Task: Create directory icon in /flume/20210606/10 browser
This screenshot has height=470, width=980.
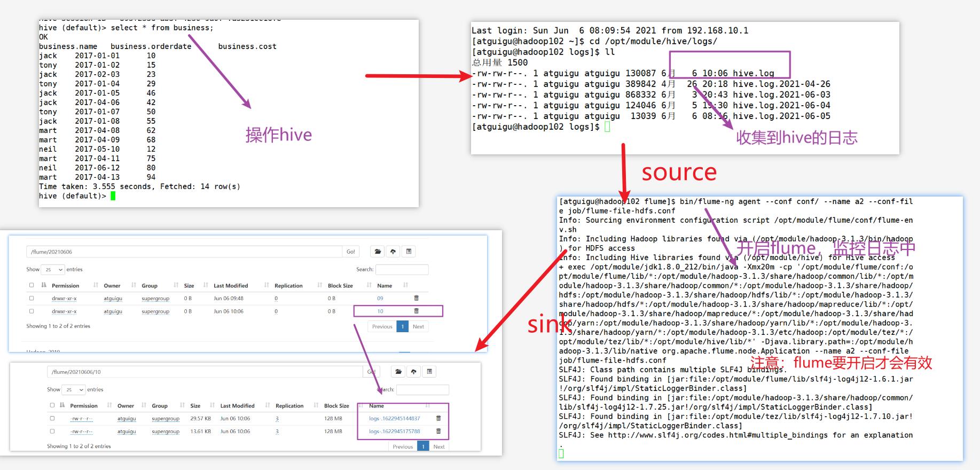Action: click(398, 372)
